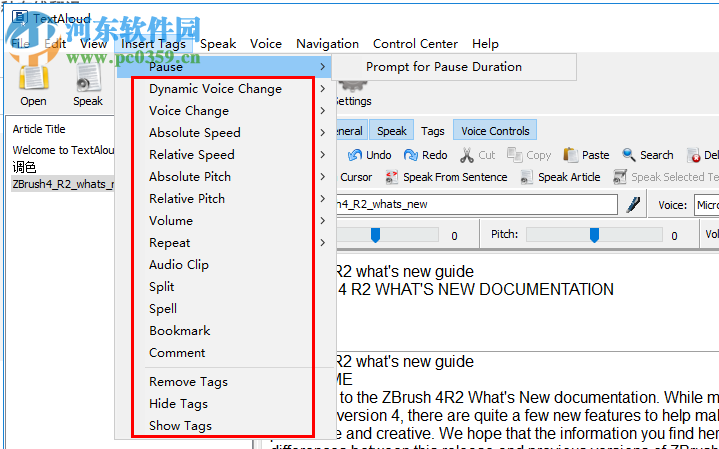This screenshot has height=449, width=719.
Task: Expand the Pause submenu arrow
Action: click(323, 67)
